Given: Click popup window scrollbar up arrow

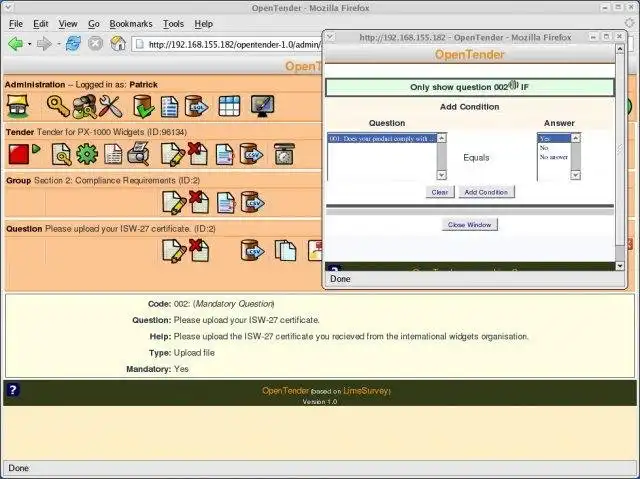Looking at the screenshot, I should tap(620, 49).
